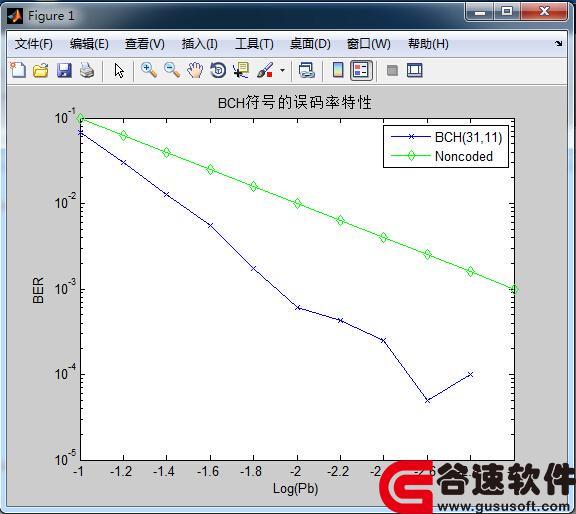Click the Log(Pb) x-axis label
Image resolution: width=576 pixels, height=514 pixels.
click(295, 489)
